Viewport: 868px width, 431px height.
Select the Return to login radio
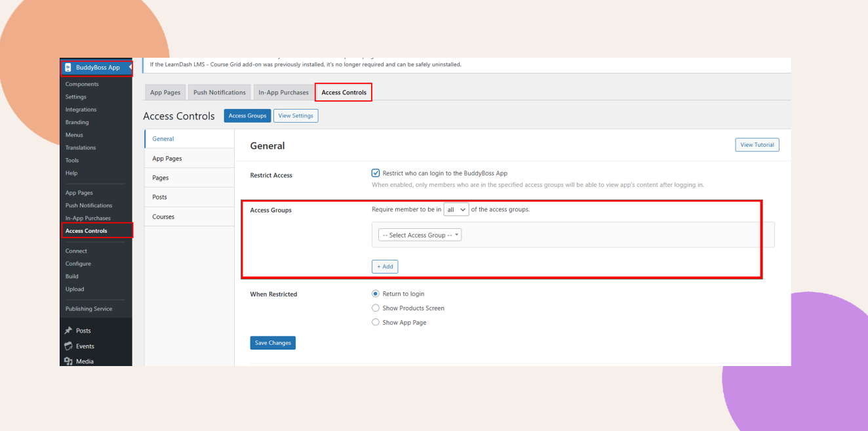tap(376, 294)
